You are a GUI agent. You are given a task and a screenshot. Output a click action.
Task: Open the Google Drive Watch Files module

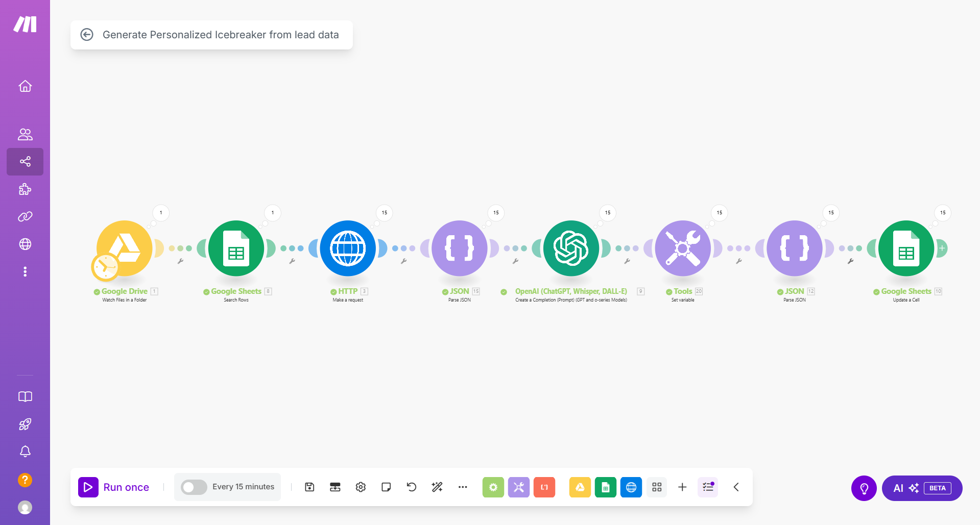click(x=125, y=248)
